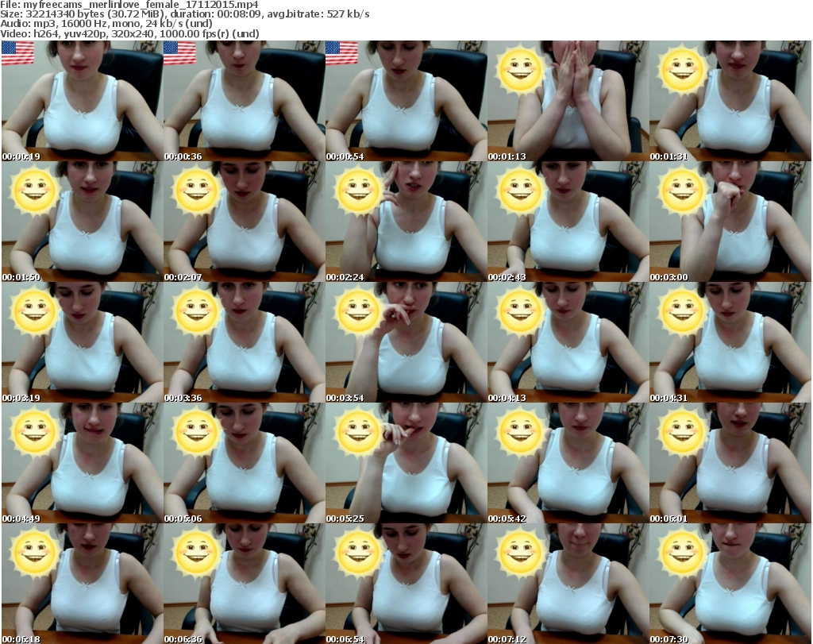The height and width of the screenshot is (644, 813).
Task: Click the frame stamped 00:06:01
Action: tap(730, 464)
